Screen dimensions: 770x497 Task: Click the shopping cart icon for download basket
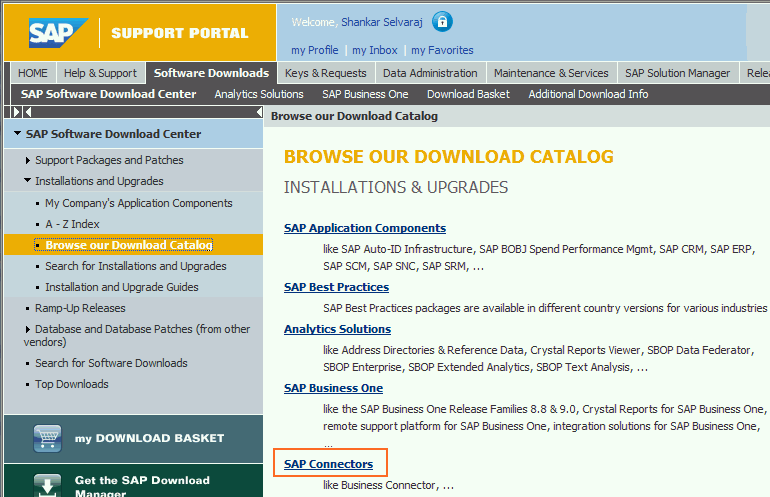tap(48, 438)
